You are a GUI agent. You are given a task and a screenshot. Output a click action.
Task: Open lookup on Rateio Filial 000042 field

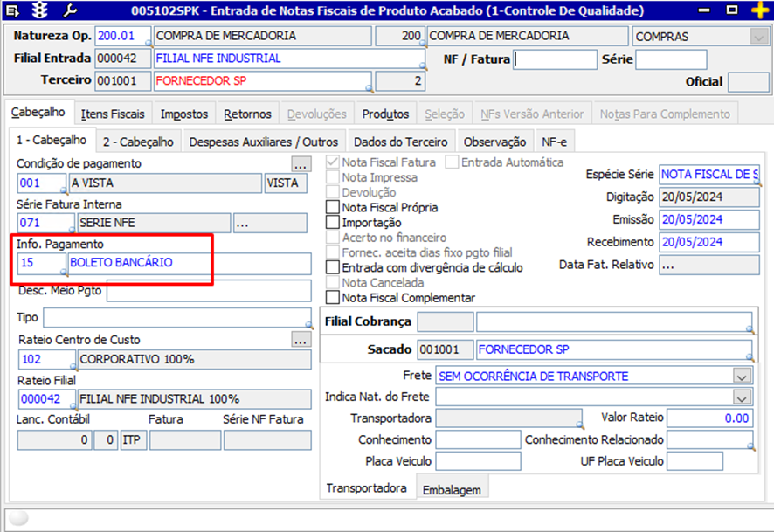tap(73, 406)
